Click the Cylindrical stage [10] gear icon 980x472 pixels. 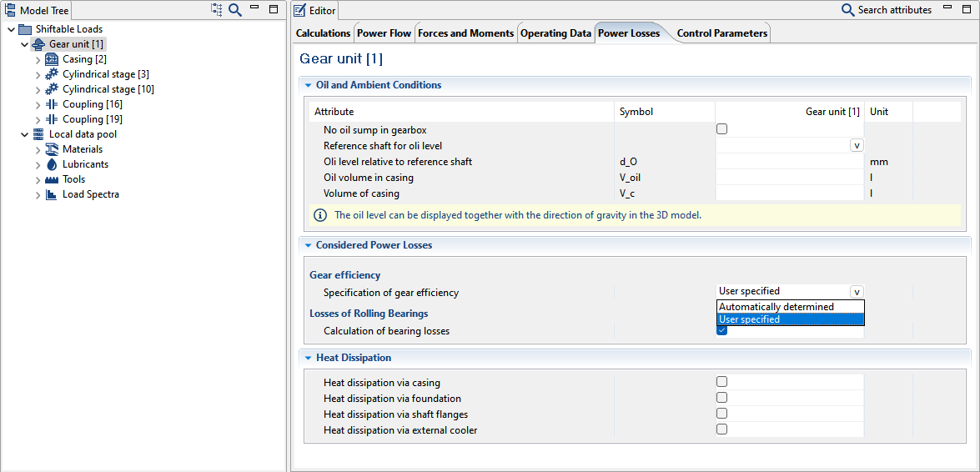coord(52,88)
